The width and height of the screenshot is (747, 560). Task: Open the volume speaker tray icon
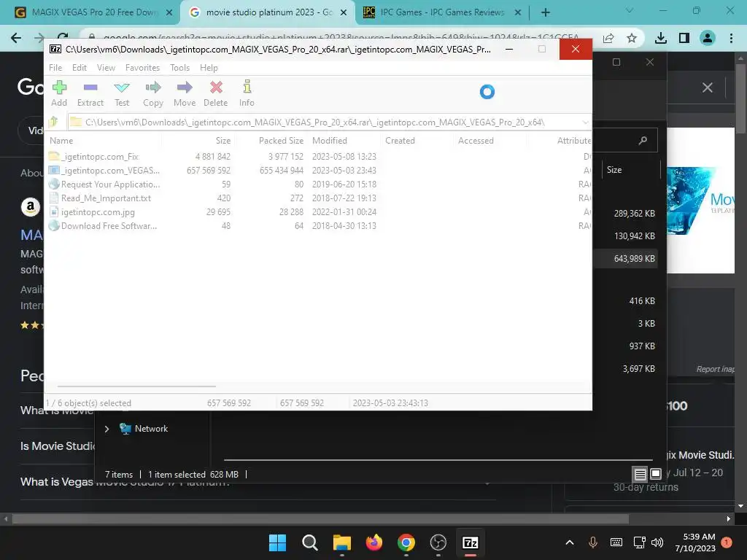click(657, 542)
